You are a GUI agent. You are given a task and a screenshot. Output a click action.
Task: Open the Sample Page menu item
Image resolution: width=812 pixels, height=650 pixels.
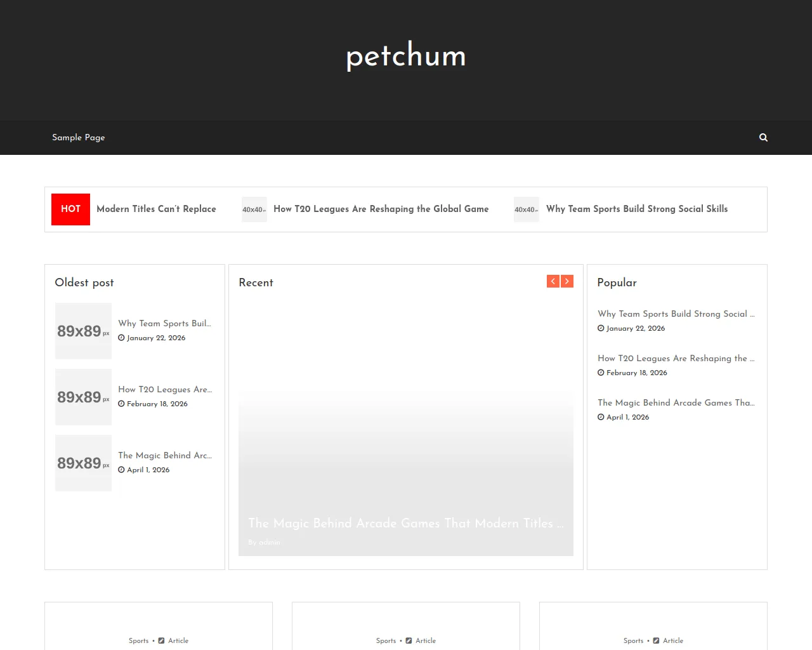[78, 137]
